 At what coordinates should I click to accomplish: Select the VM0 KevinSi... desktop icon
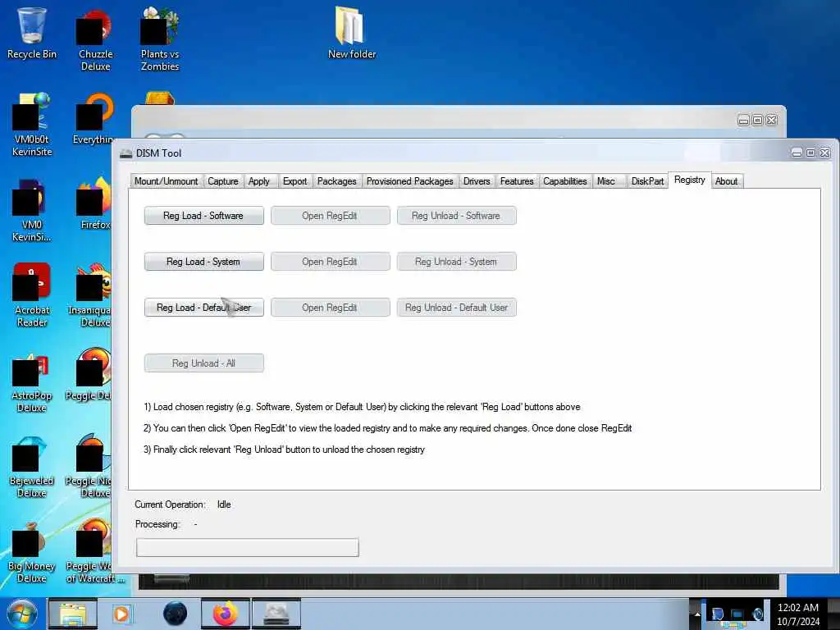pos(32,210)
